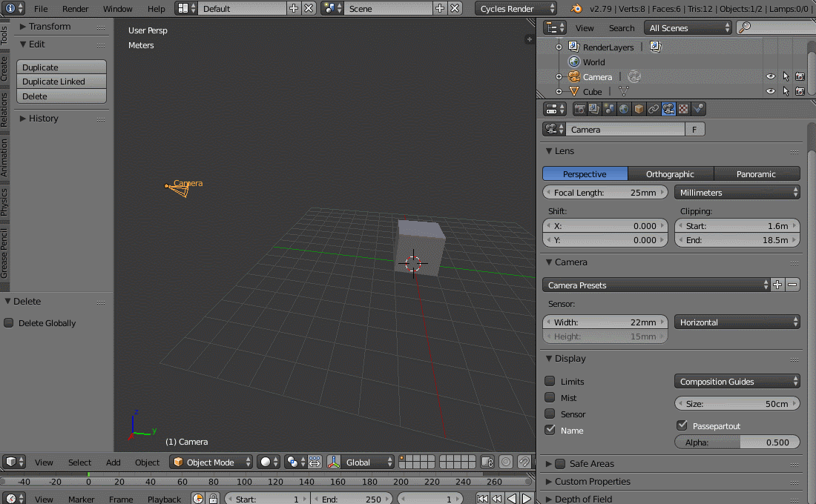Viewport: 816px width, 504px height.
Task: Switch camera lens to Orthographic
Action: click(670, 173)
